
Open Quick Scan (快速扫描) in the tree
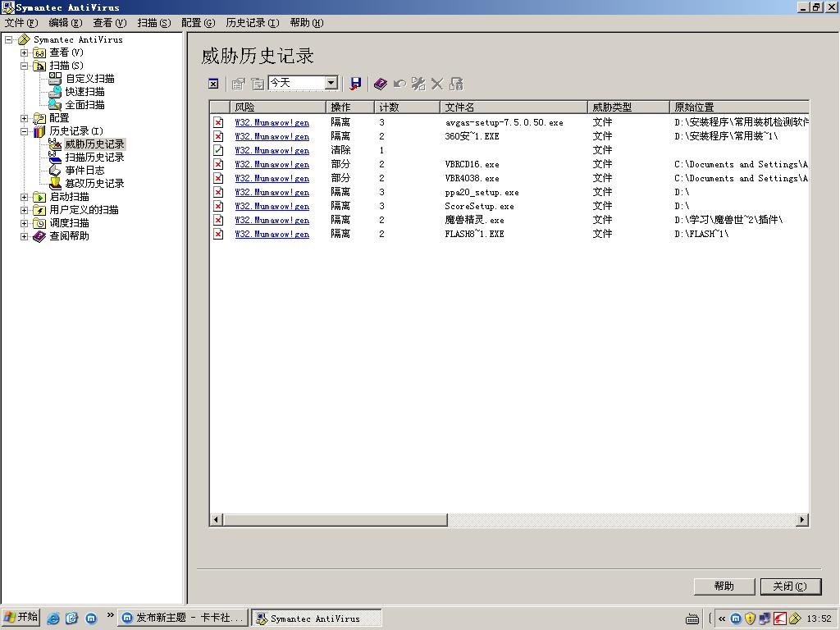click(84, 92)
